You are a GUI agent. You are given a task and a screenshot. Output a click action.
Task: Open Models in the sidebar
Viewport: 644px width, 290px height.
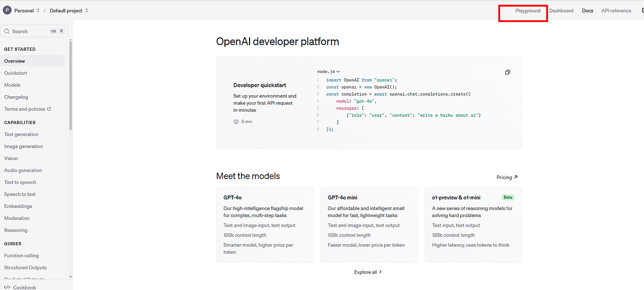pos(12,85)
